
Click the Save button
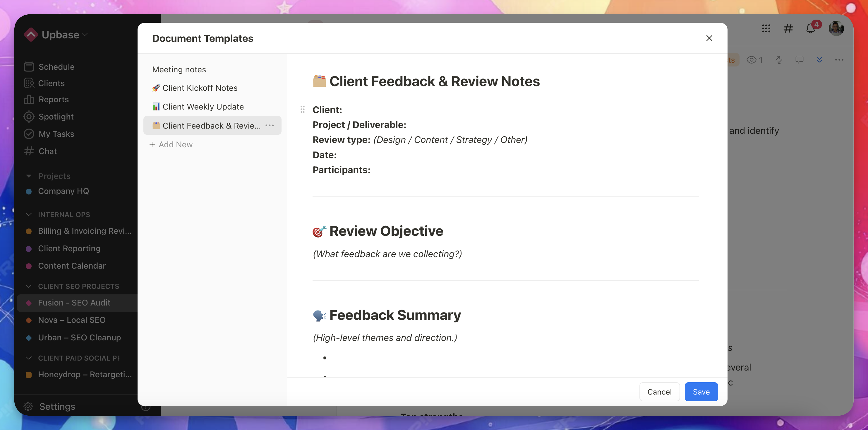tap(701, 392)
